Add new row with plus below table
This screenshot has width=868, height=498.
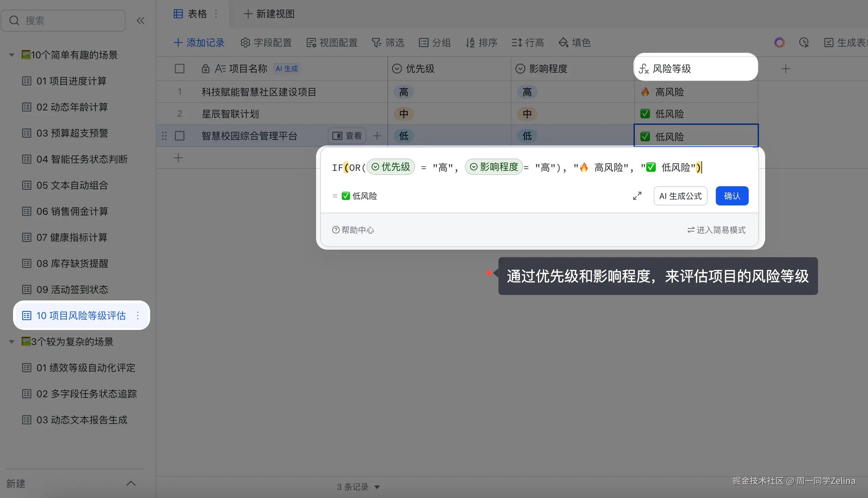(178, 158)
